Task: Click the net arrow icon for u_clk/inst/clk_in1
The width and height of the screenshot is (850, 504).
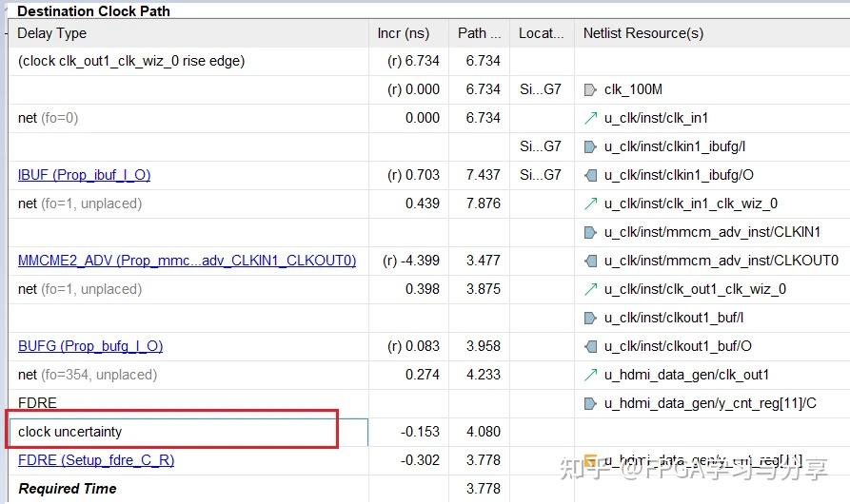Action: [x=590, y=118]
